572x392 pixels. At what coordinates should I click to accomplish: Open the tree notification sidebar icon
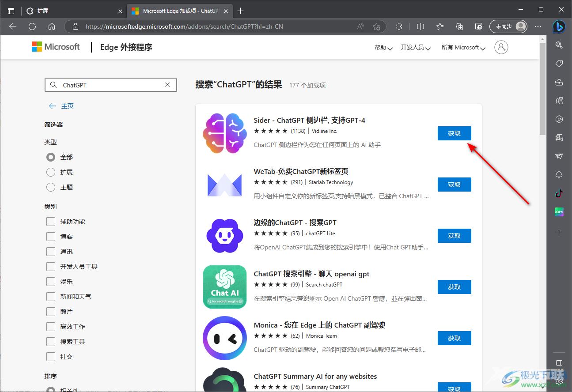(559, 175)
